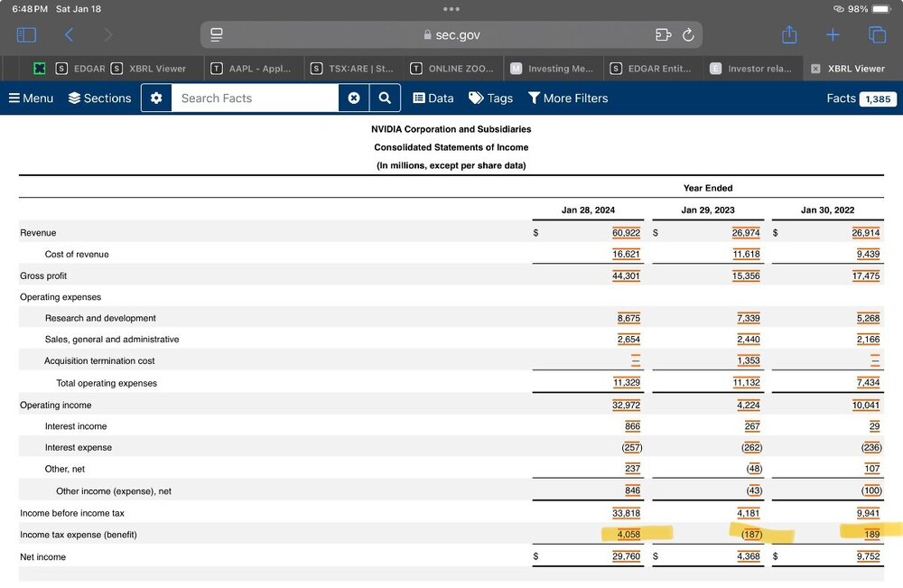Viewport: 903px width, 588px height.
Task: Reload the sec.gov page
Action: [688, 35]
